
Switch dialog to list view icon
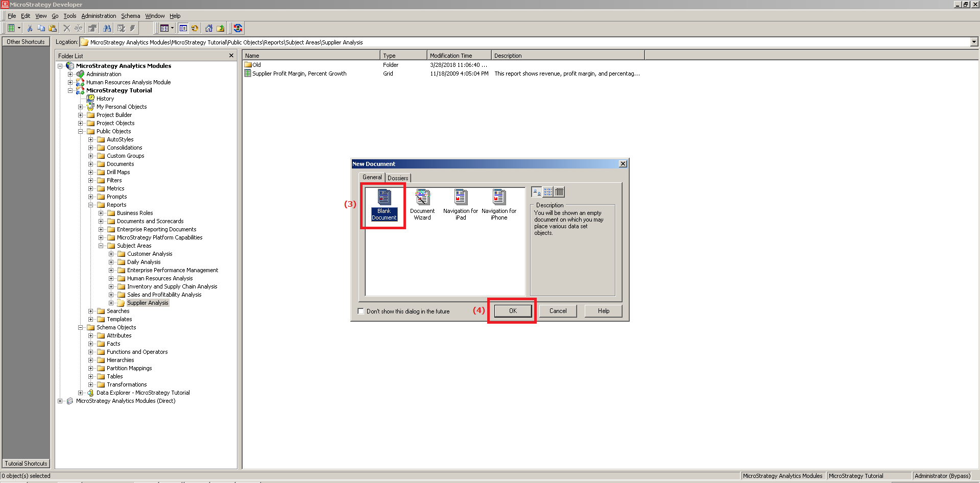tap(548, 192)
